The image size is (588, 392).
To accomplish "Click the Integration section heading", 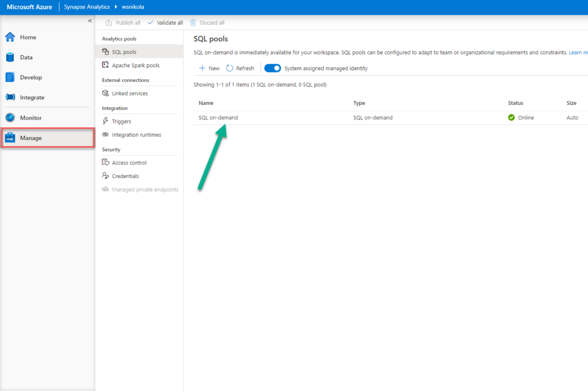I will [114, 108].
